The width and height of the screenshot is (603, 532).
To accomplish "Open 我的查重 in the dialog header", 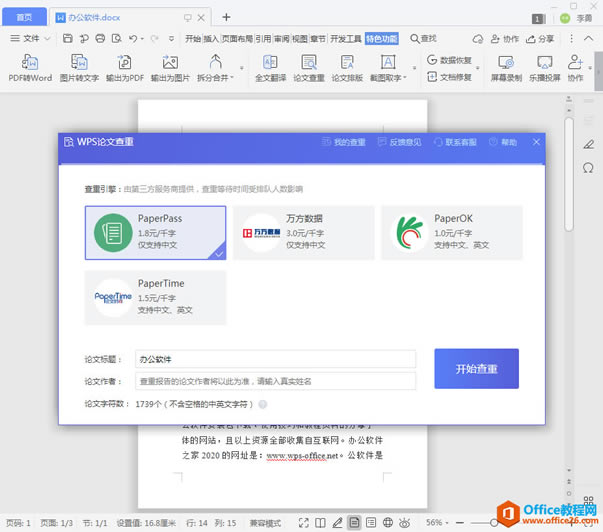I will [x=343, y=142].
